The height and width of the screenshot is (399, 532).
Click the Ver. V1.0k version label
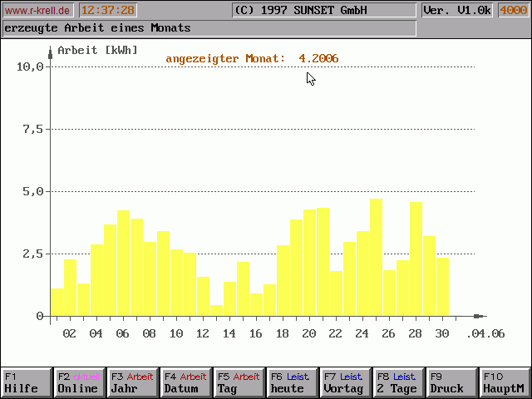click(456, 10)
